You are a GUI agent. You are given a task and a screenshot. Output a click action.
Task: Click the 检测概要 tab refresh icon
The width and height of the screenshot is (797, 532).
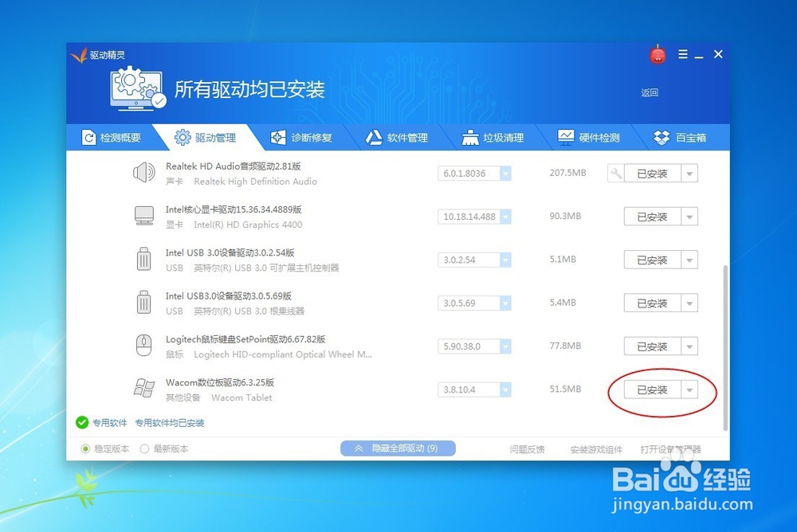pyautogui.click(x=89, y=138)
